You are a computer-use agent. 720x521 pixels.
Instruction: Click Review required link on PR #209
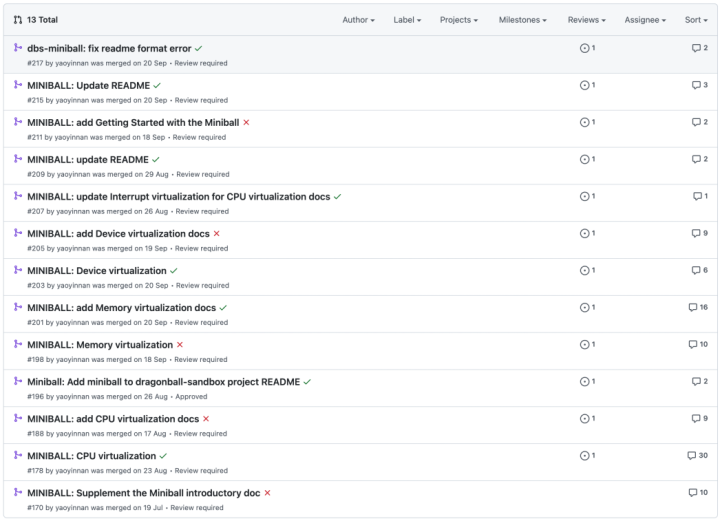(202, 174)
